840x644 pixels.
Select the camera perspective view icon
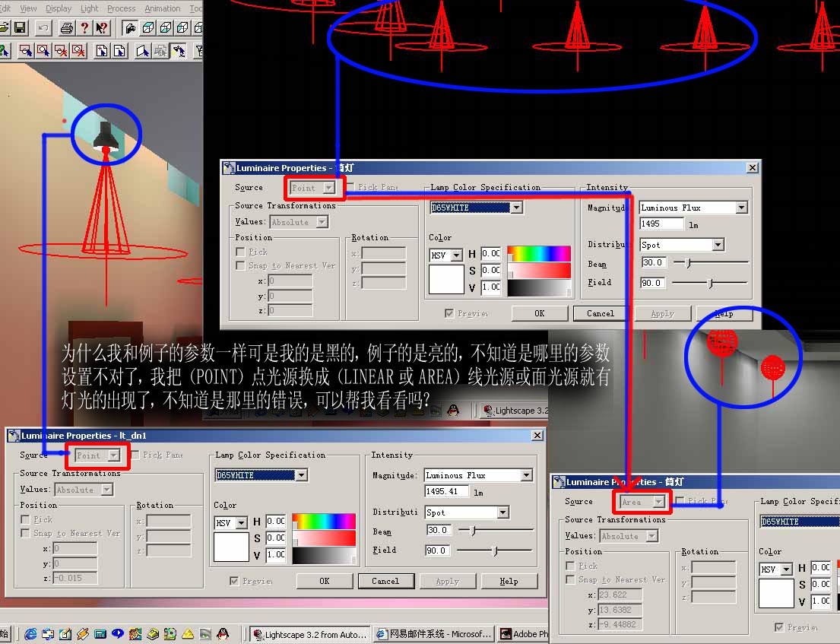click(129, 27)
